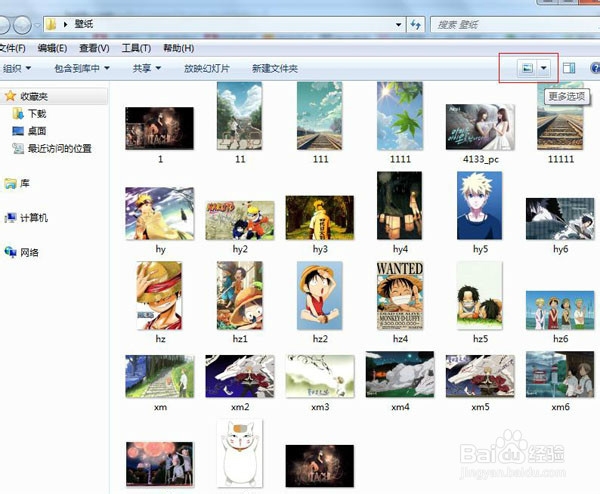Open the 编辑(E) menu

point(52,48)
